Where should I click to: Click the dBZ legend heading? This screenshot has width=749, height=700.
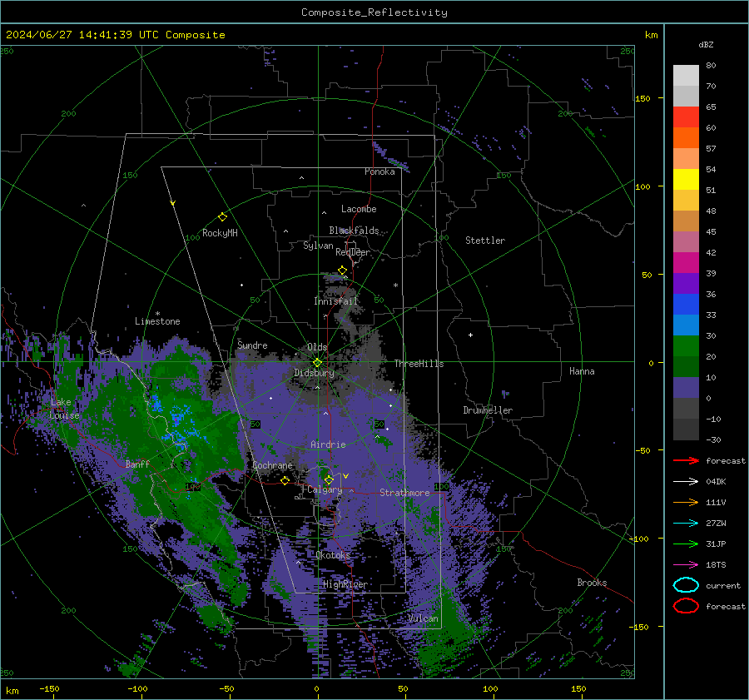(706, 44)
